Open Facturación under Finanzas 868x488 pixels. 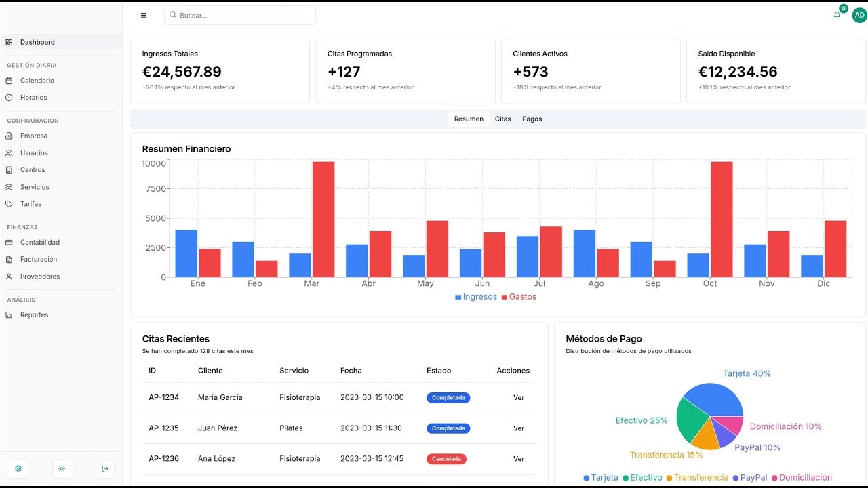click(61, 260)
